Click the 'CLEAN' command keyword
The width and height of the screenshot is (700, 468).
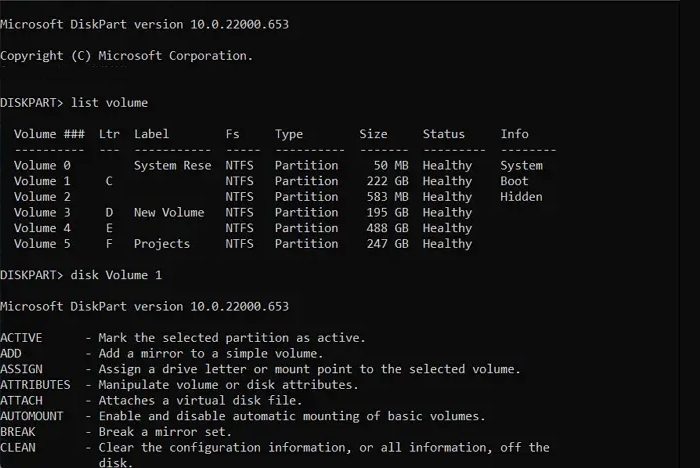18,447
